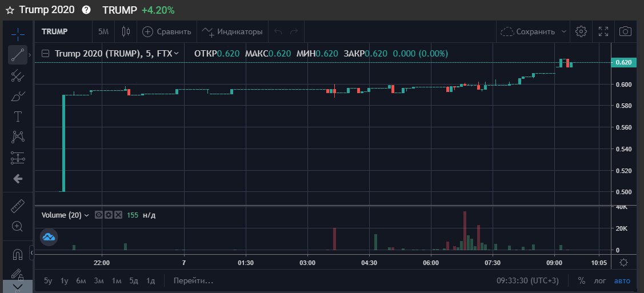Select the arrow icons tool
Image resolution: width=644 pixels, height=293 pixels.
coord(18,179)
